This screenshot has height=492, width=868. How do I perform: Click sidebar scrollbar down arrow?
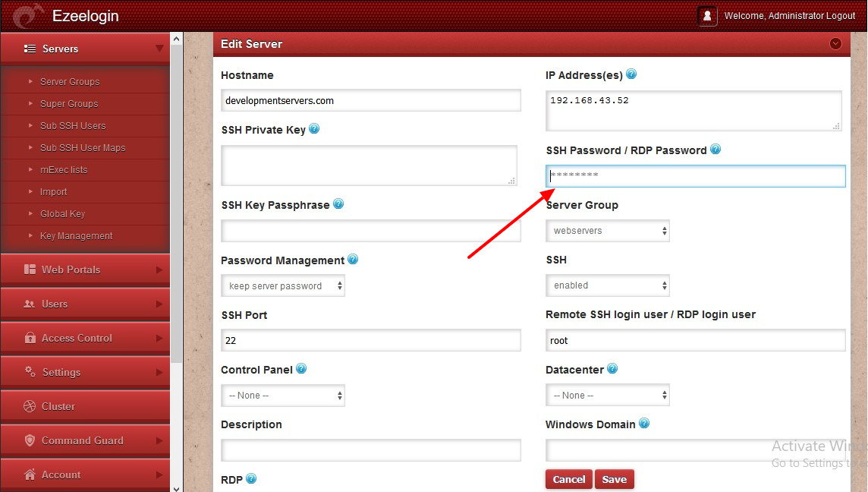(x=176, y=488)
